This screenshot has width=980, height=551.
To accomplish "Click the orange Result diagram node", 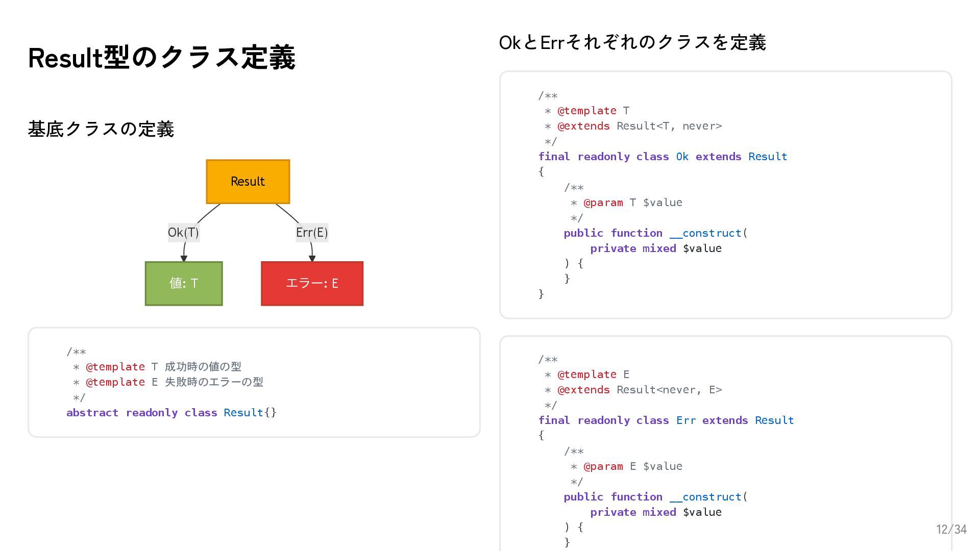I will tap(248, 182).
